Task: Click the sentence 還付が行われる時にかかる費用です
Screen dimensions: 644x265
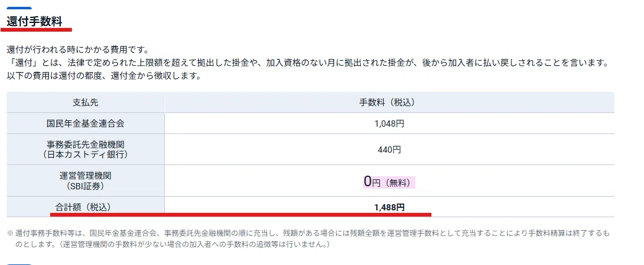Action: point(77,50)
